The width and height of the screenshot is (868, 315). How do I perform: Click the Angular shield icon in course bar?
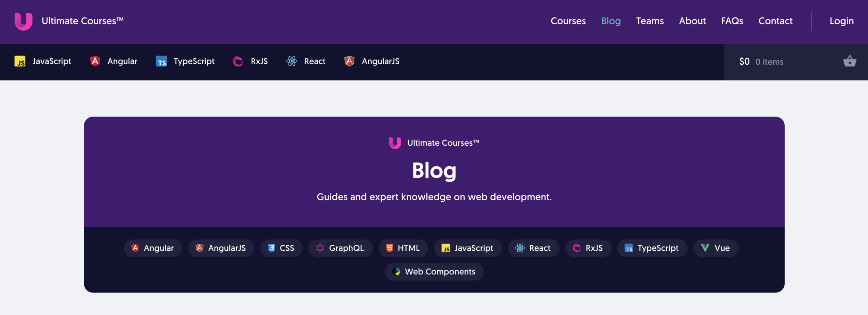pos(95,61)
